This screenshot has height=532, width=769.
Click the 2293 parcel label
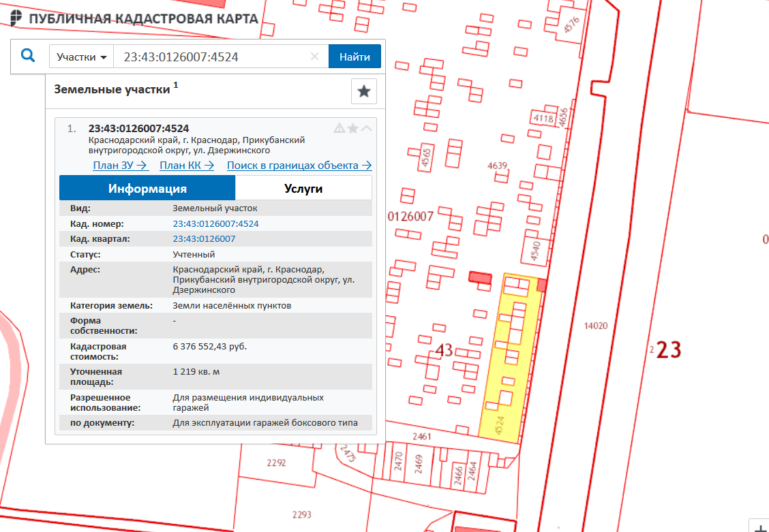(301, 514)
